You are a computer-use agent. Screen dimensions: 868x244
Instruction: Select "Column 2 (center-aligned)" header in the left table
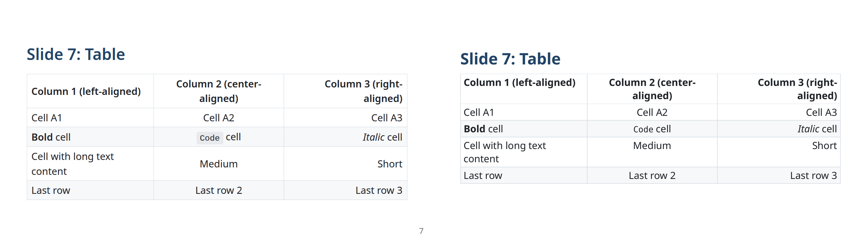[x=219, y=91]
